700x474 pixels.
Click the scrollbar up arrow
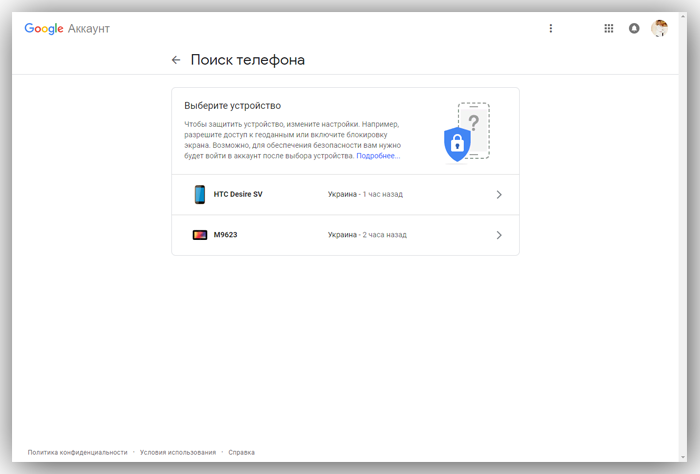[x=683, y=17]
